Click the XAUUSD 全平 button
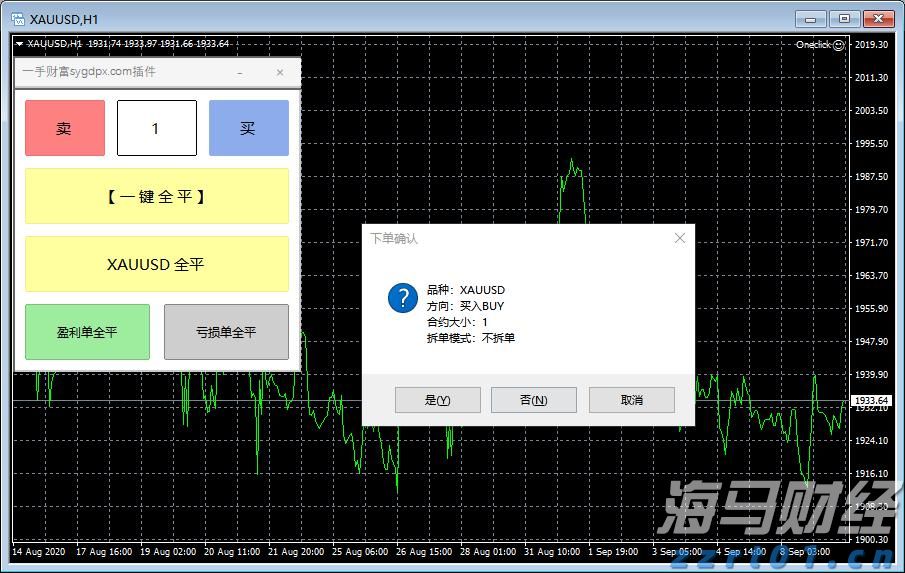The width and height of the screenshot is (905, 573). [x=156, y=264]
